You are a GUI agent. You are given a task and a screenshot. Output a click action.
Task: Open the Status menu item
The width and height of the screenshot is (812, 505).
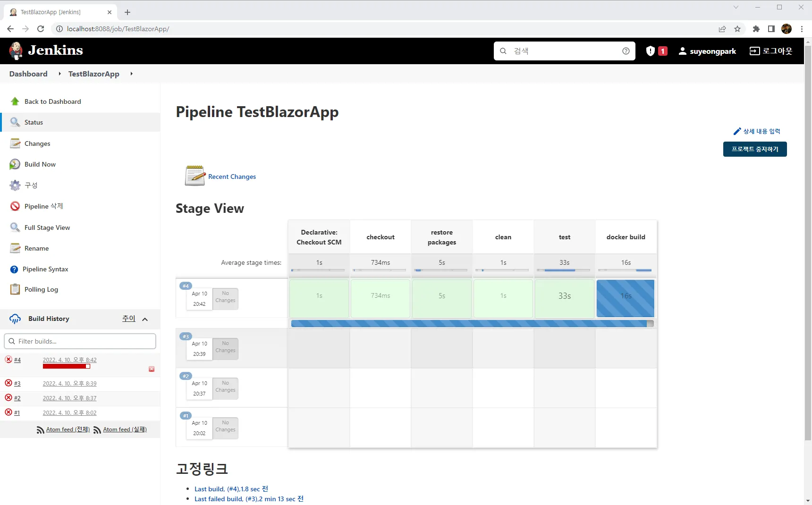tap(80, 122)
